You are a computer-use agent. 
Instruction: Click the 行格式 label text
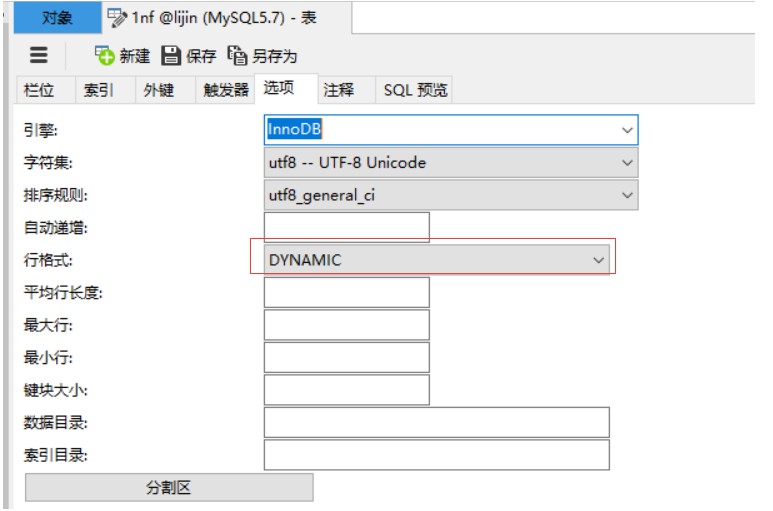(48, 260)
